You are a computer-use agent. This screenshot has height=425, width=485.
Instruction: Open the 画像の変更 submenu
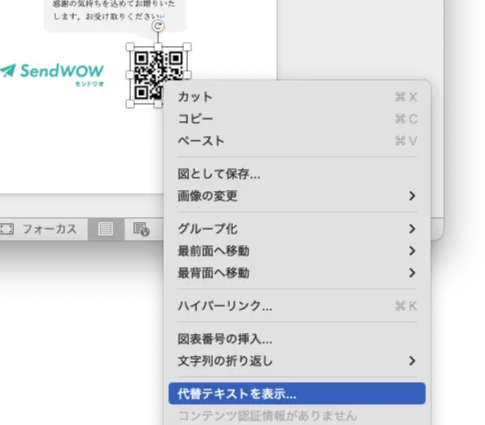pyautogui.click(x=297, y=196)
